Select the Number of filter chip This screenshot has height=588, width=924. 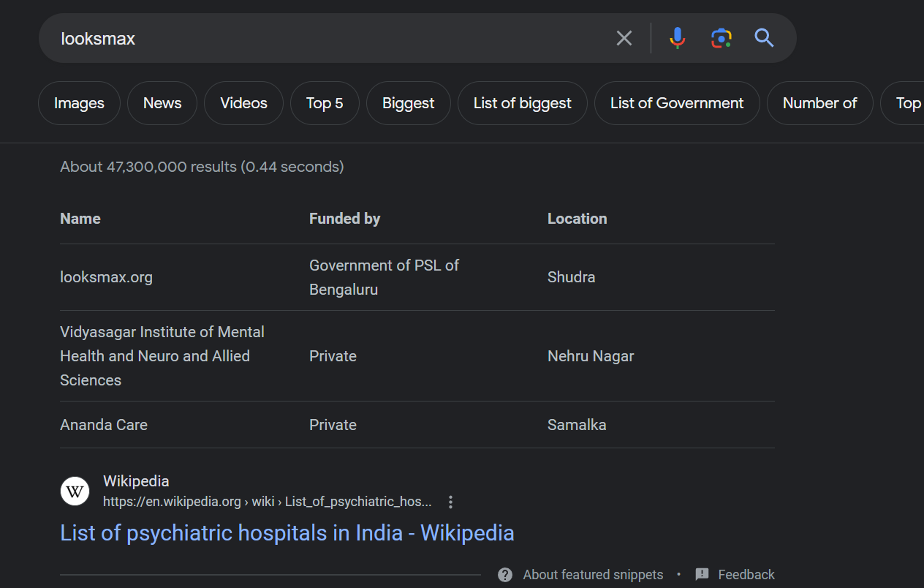coord(819,103)
